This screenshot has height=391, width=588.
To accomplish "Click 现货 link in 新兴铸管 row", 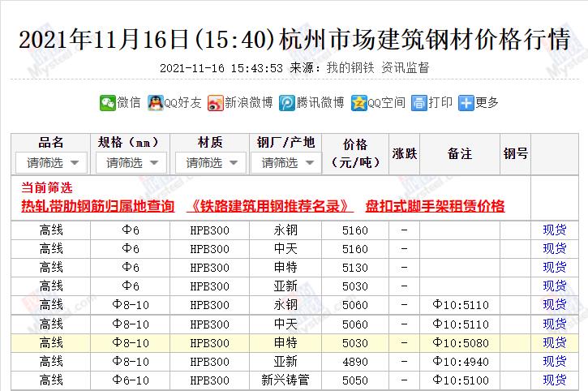I will point(554,380).
